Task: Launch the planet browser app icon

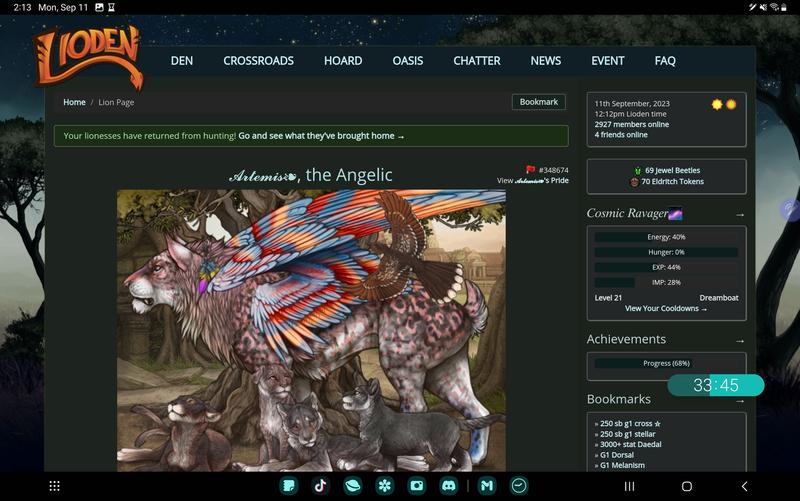Action: (x=353, y=486)
